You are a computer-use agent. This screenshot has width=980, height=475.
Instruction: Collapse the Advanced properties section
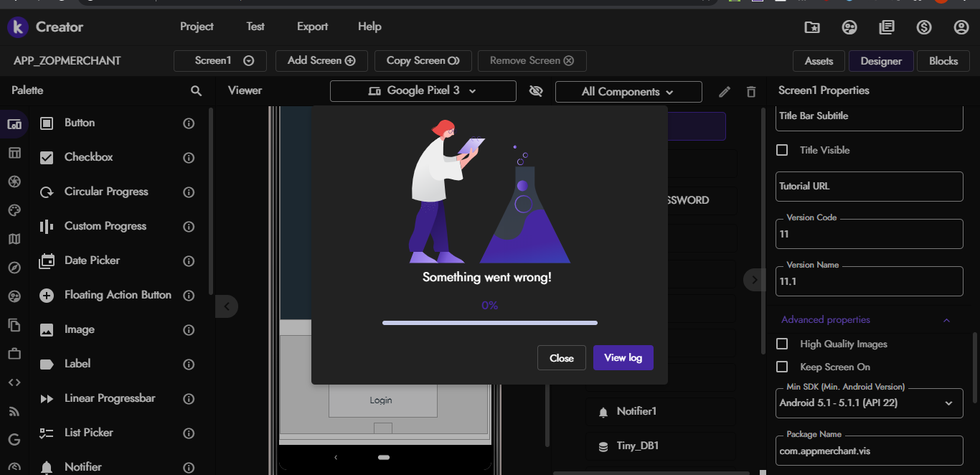point(946,320)
